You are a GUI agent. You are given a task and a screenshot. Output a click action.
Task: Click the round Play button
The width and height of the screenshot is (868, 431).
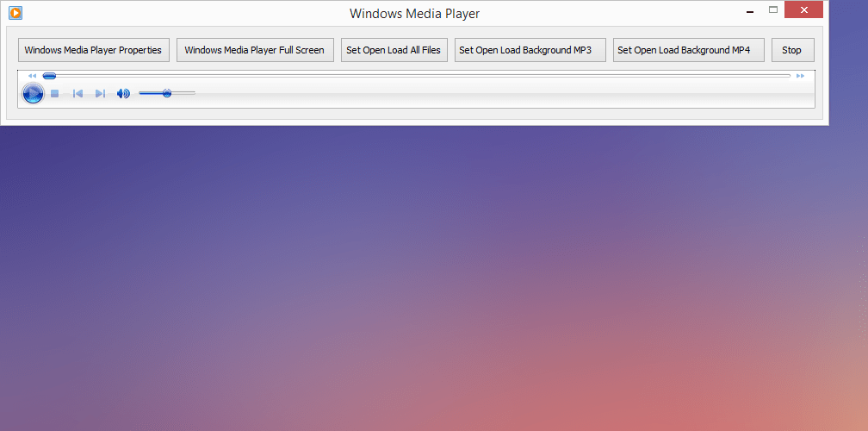(x=33, y=93)
